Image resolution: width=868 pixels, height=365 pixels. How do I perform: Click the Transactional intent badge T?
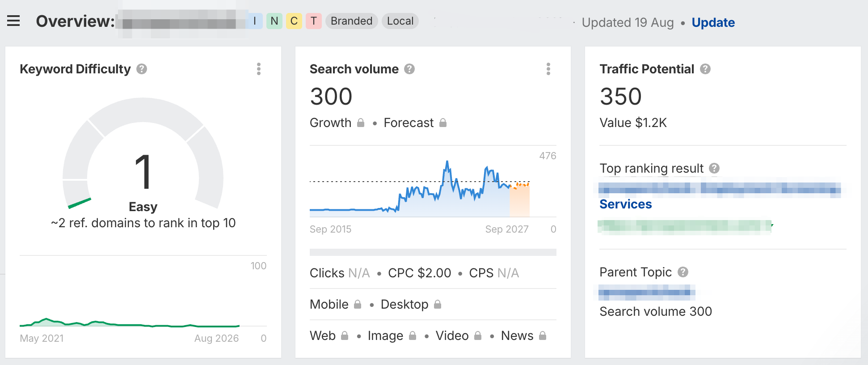pos(314,21)
